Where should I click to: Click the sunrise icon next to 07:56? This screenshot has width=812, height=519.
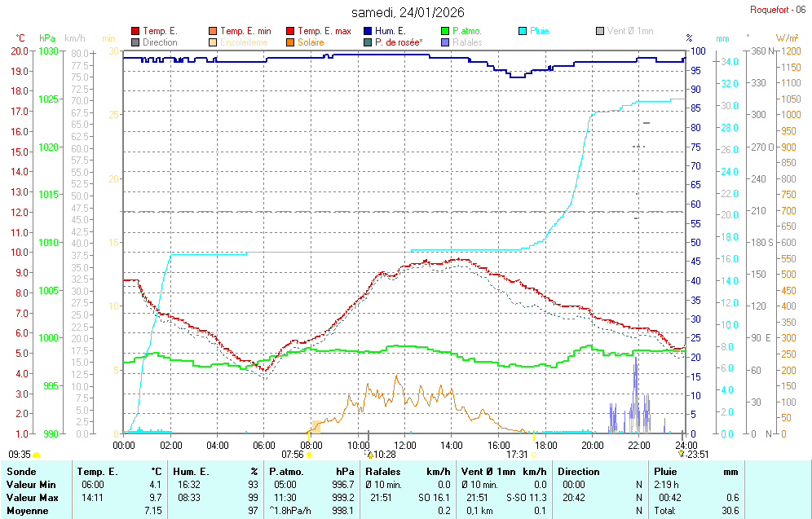click(309, 455)
